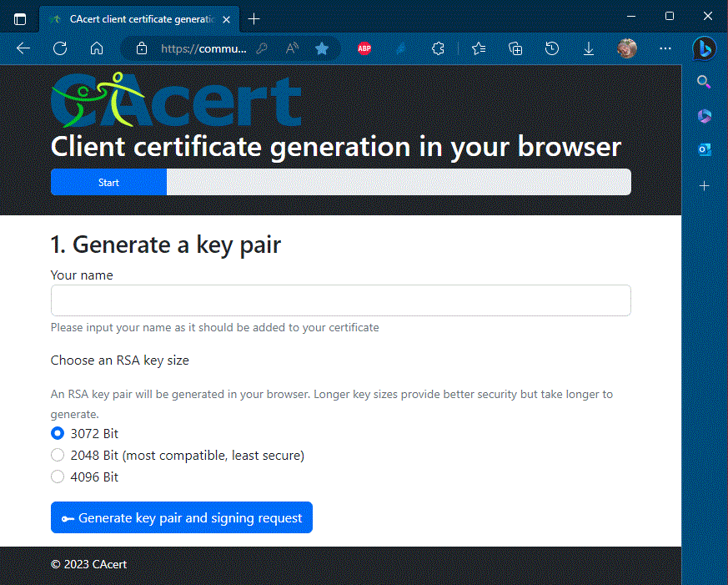Open a new tab with plus button
Screen dimensions: 728x585
tap(254, 18)
